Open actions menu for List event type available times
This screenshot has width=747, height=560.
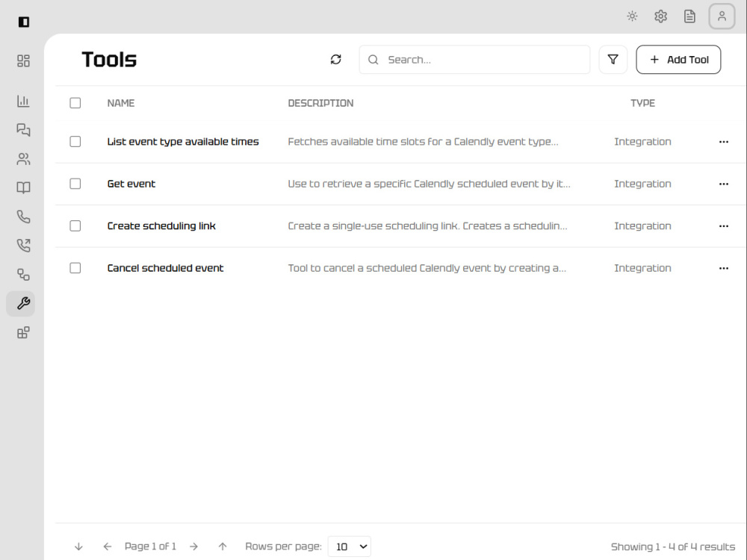tap(724, 142)
